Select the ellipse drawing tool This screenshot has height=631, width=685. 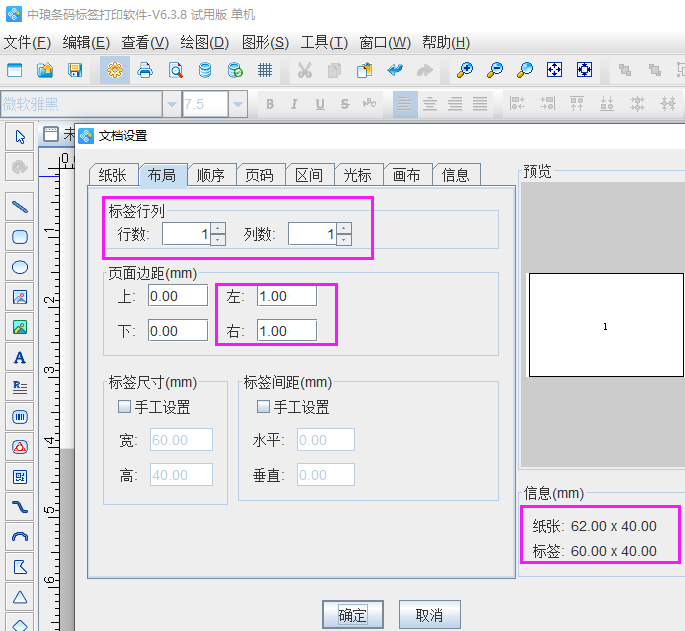(19, 267)
